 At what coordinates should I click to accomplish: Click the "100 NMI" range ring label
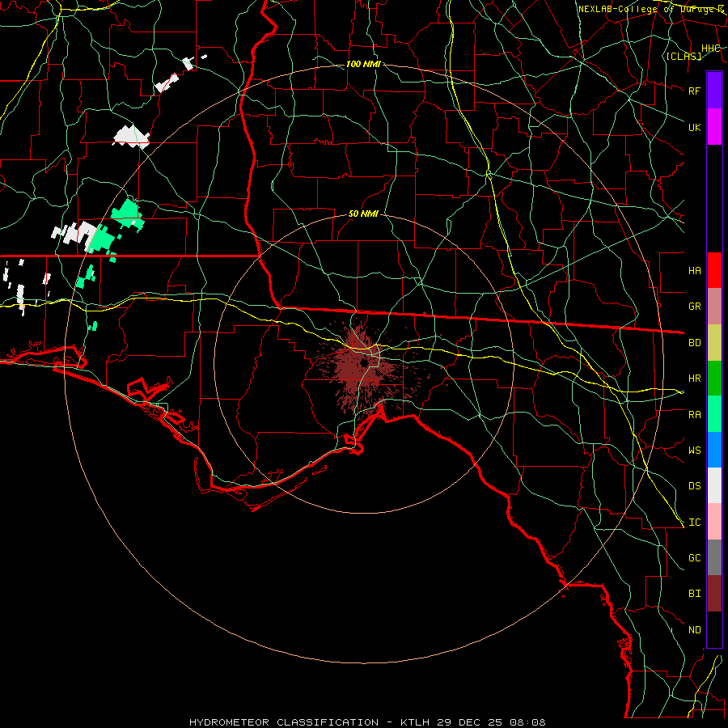363,64
